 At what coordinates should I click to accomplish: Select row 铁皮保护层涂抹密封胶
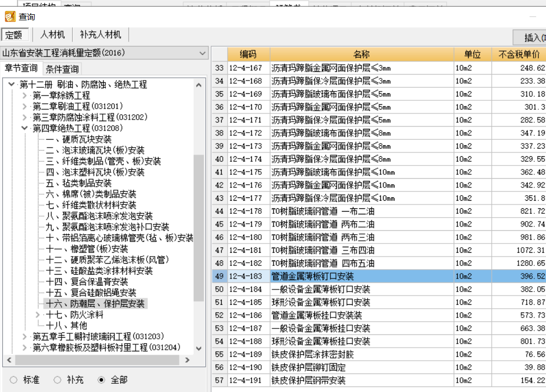click(x=379, y=354)
